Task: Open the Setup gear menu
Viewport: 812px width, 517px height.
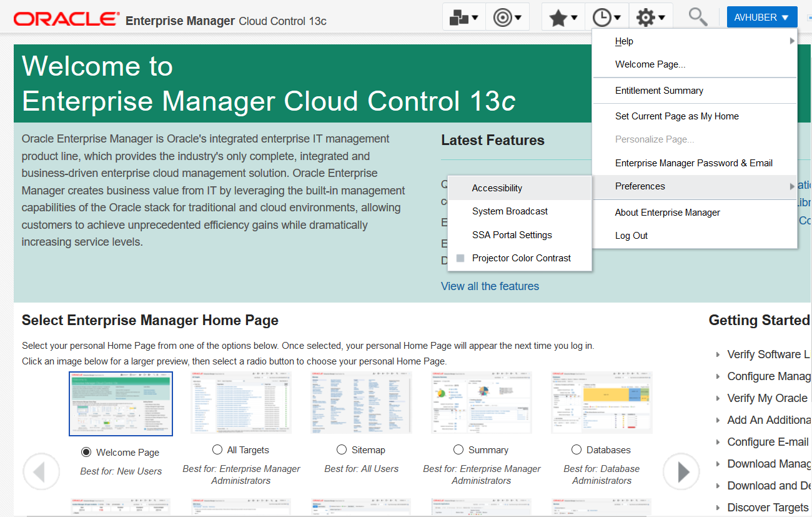Action: point(650,17)
